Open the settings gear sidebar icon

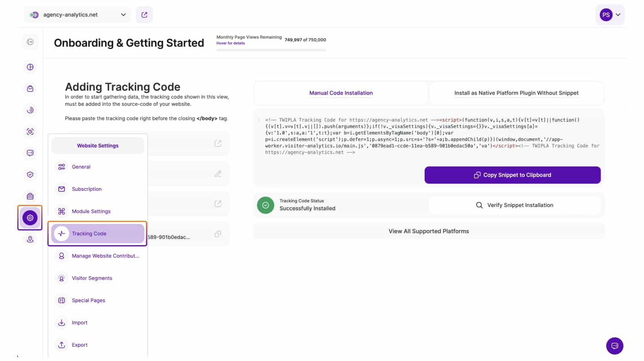click(x=30, y=218)
